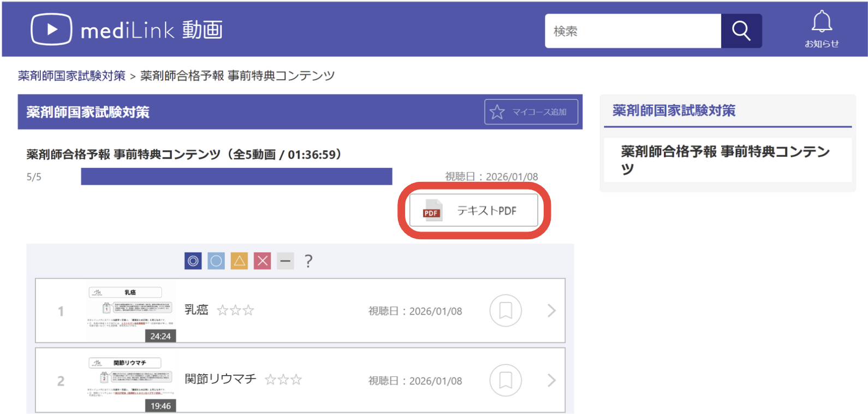This screenshot has height=414, width=868.
Task: Select the red X rating icon
Action: pos(263,261)
